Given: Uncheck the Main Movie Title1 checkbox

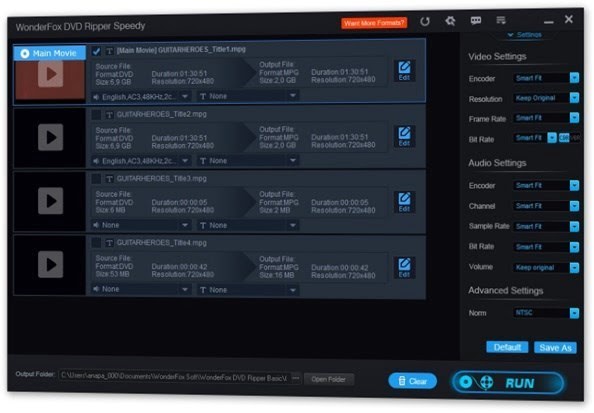Looking at the screenshot, I should click(x=96, y=51).
